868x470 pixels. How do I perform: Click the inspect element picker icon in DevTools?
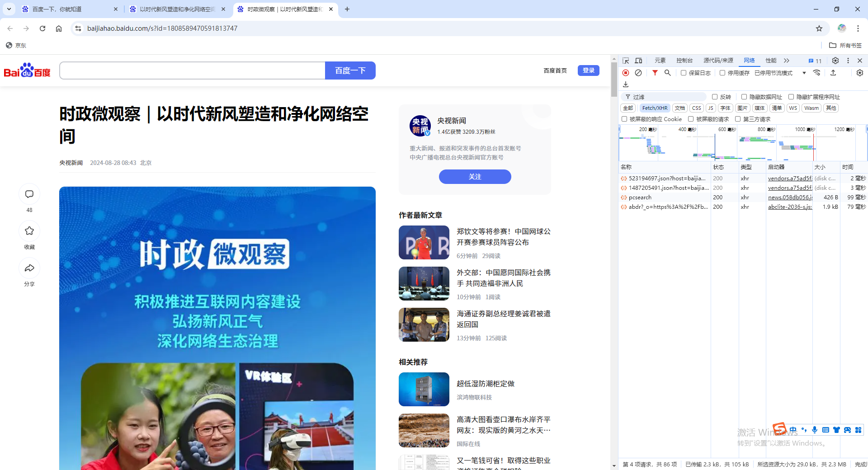[x=626, y=61]
